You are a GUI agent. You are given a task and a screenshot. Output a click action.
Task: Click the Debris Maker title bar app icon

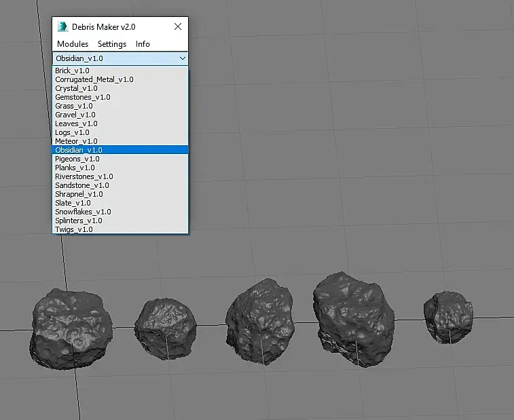tap(62, 26)
